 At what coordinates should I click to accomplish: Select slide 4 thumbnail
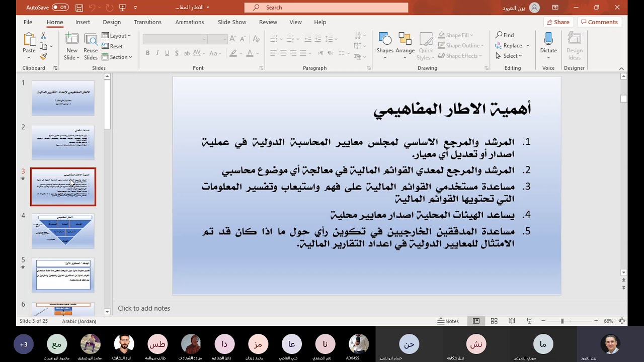[x=63, y=231]
